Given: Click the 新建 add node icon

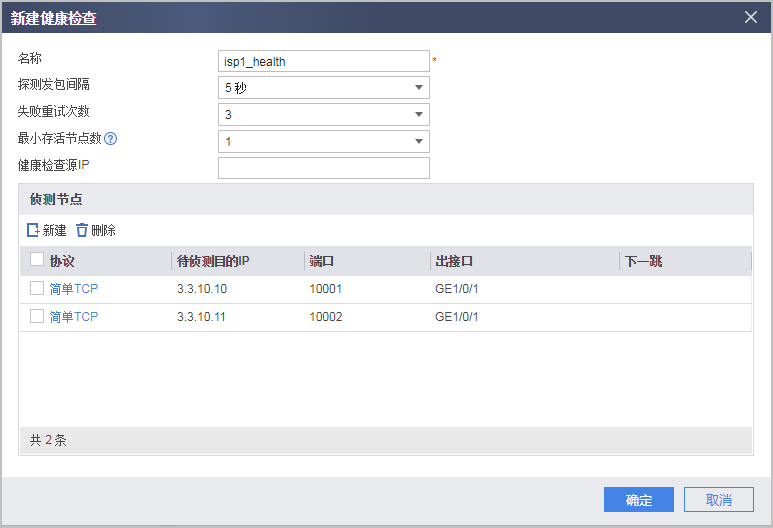Looking at the screenshot, I should pyautogui.click(x=33, y=230).
